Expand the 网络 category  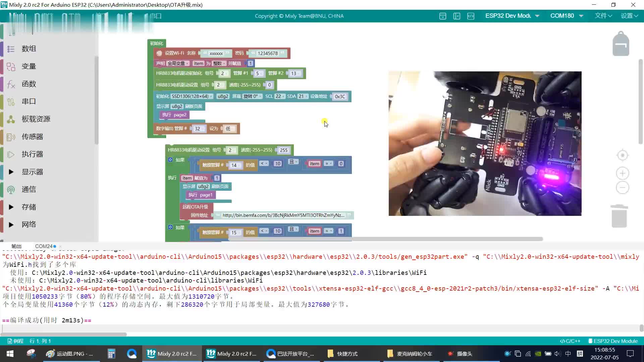[x=11, y=225]
